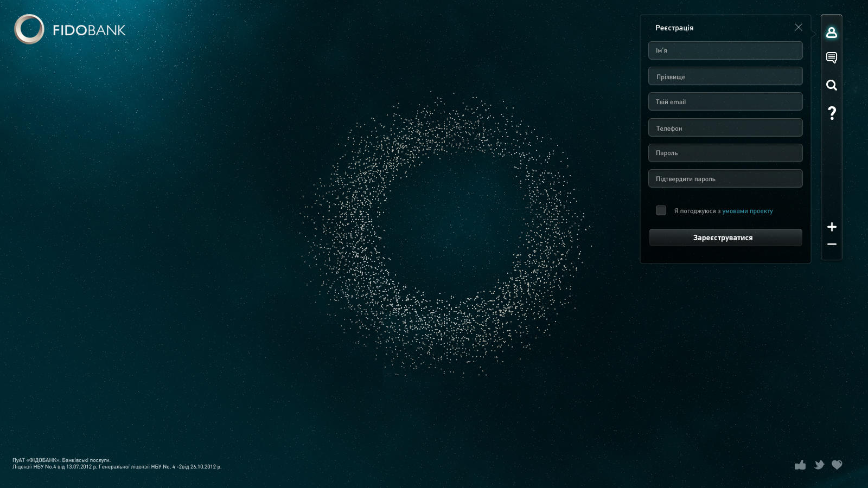
Task: Open the user profile icon in sidebar
Action: click(x=832, y=33)
